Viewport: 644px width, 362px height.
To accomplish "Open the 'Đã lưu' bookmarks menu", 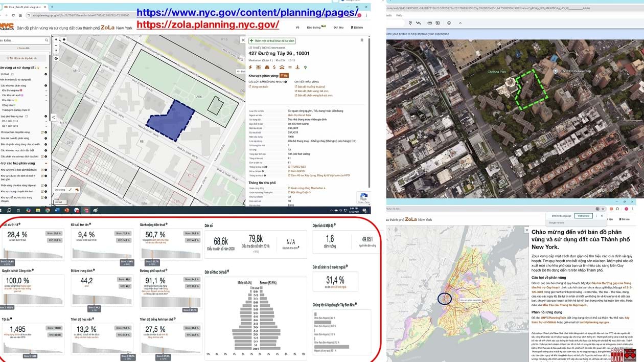I will 358,27.
